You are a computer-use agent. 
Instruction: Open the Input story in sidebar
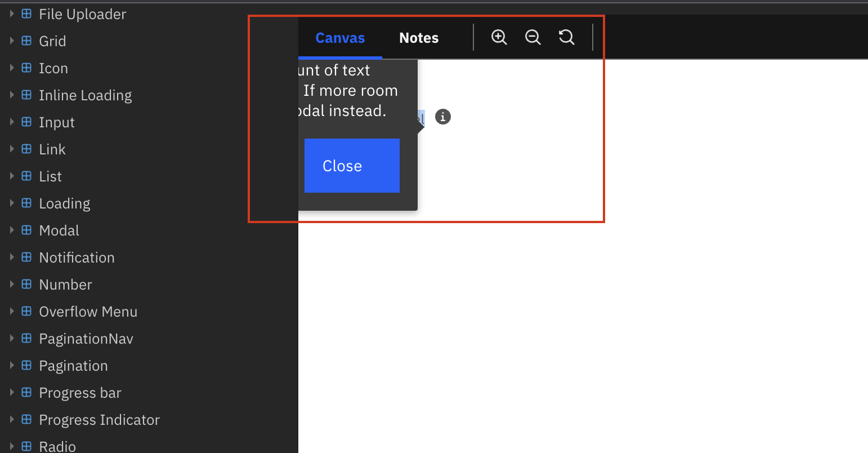(x=57, y=123)
